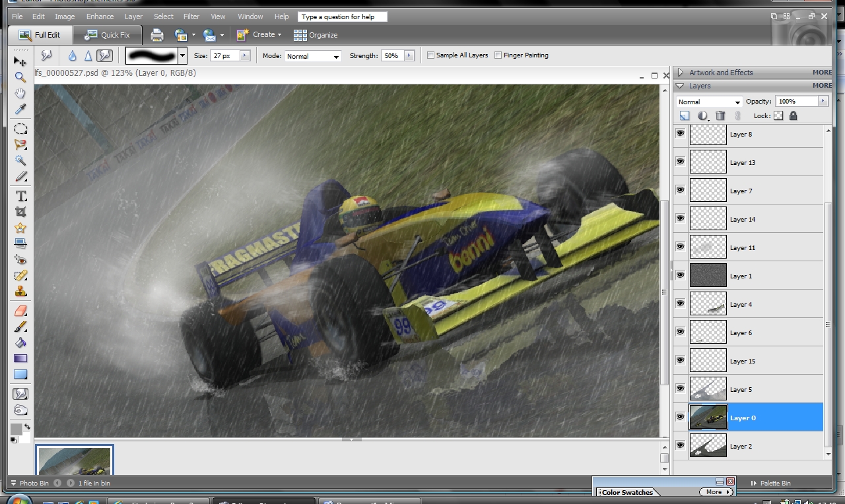The width and height of the screenshot is (845, 504).
Task: Select the Type tool
Action: [x=20, y=196]
